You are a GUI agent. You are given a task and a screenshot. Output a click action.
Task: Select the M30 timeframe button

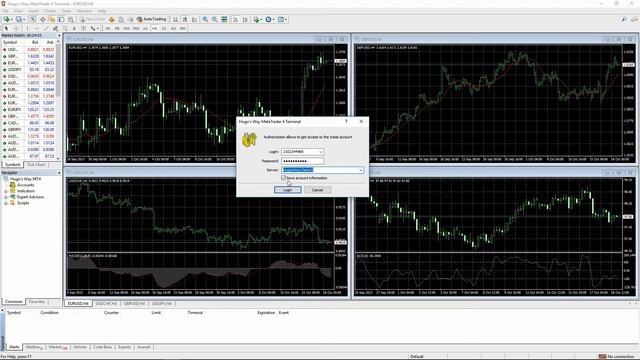click(x=136, y=29)
